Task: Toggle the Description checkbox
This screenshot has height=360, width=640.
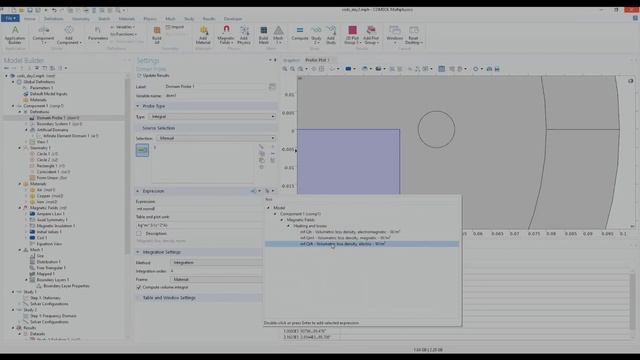Action: click(139, 233)
